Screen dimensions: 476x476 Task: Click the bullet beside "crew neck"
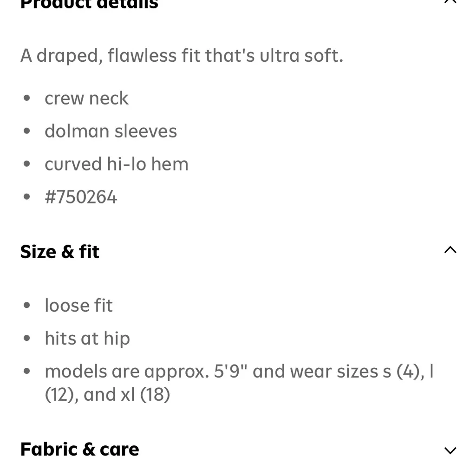[x=27, y=98]
